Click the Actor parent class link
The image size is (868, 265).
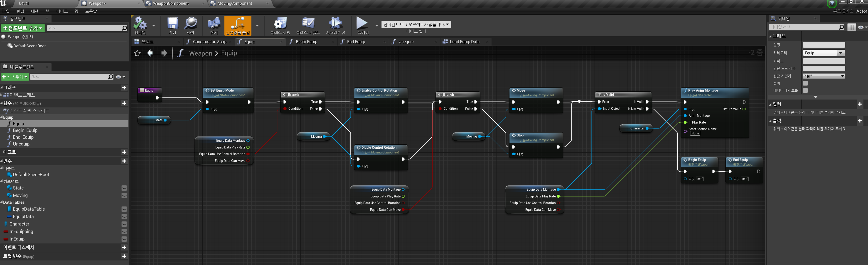(862, 11)
